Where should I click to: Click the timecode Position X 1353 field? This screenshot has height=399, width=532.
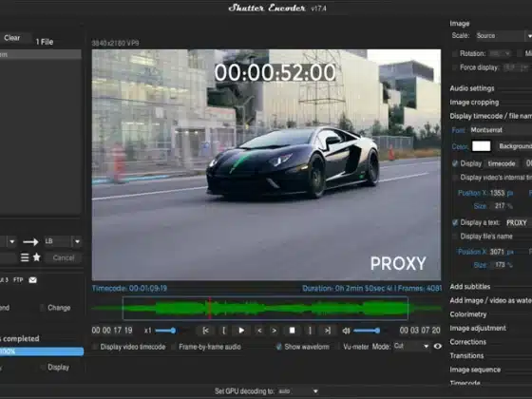(498, 193)
